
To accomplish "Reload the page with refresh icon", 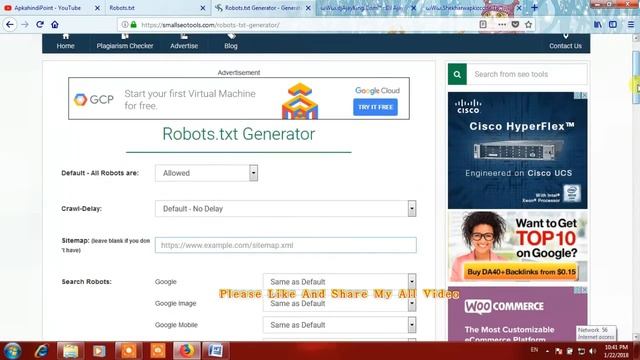I will [x=40, y=24].
